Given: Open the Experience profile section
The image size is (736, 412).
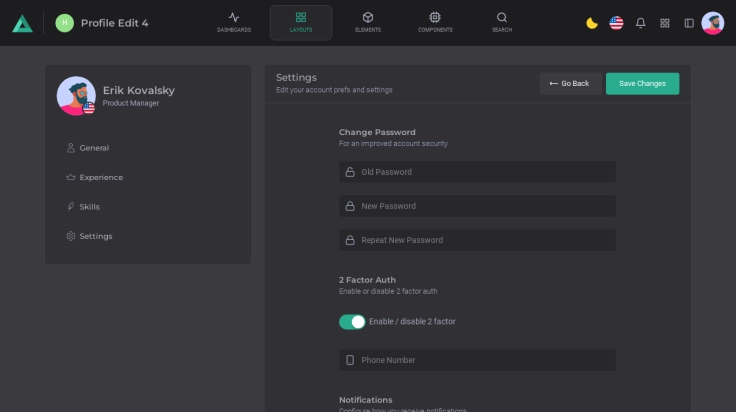Looking at the screenshot, I should pyautogui.click(x=101, y=177).
